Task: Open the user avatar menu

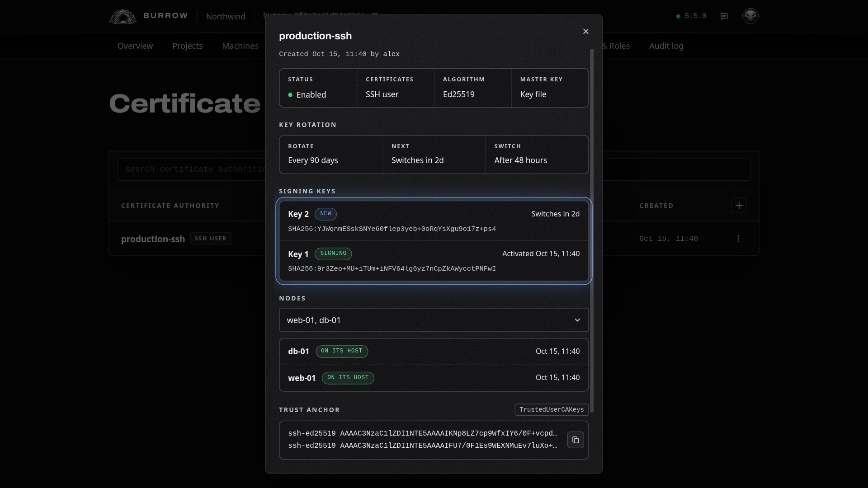Action: (x=750, y=16)
